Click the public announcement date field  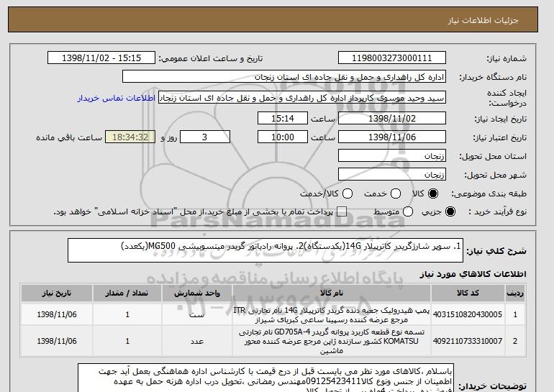[x=101, y=58]
